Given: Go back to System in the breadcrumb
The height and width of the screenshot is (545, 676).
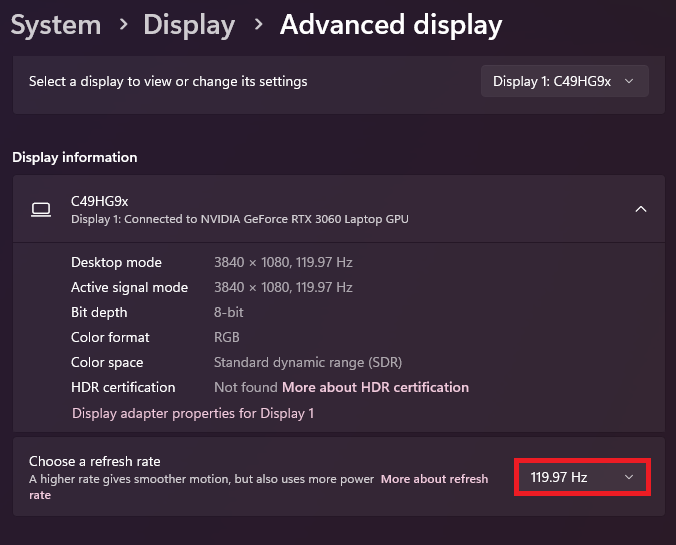Looking at the screenshot, I should pyautogui.click(x=56, y=25).
